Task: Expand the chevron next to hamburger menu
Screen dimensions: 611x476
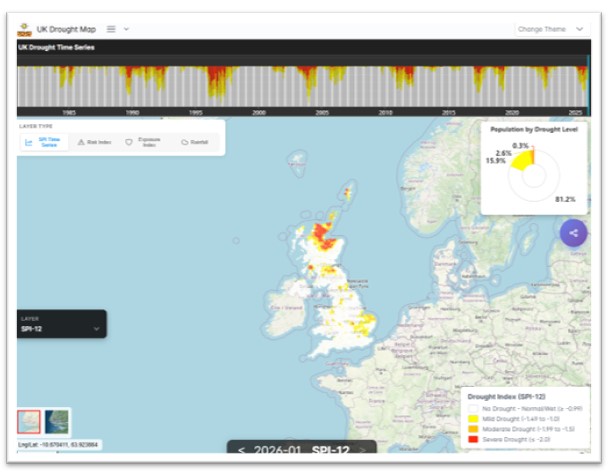Action: coord(126,29)
